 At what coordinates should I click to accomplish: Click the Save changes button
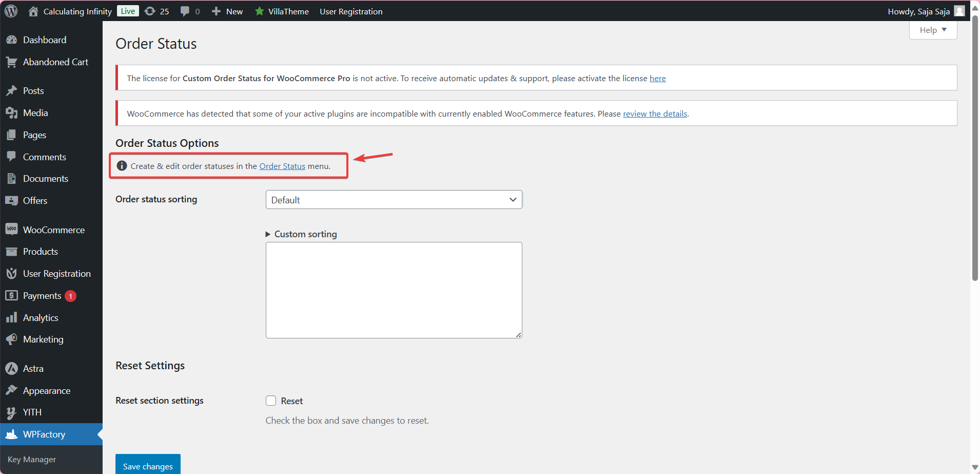coord(148,466)
